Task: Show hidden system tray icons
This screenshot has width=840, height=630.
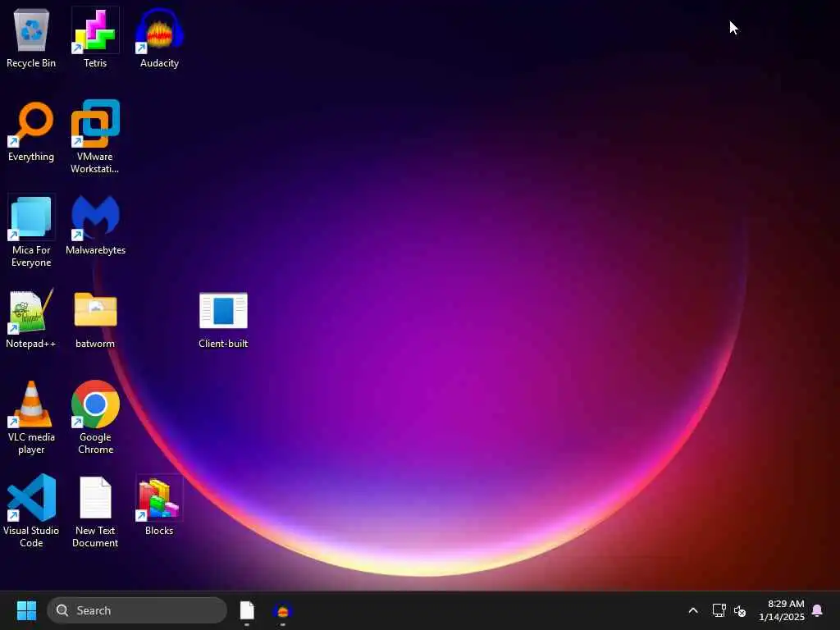Action: pos(692,610)
